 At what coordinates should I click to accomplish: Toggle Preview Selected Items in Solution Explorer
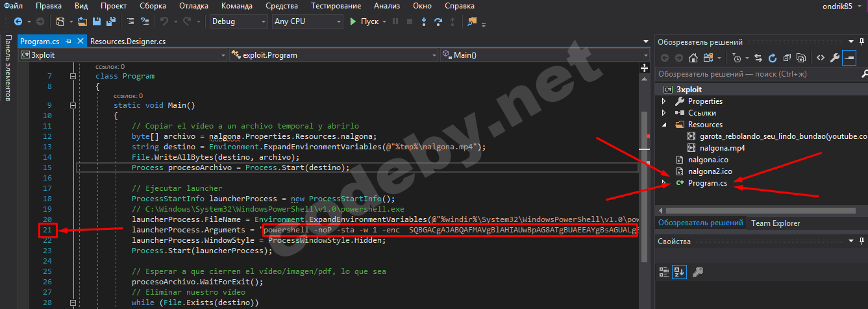point(849,57)
